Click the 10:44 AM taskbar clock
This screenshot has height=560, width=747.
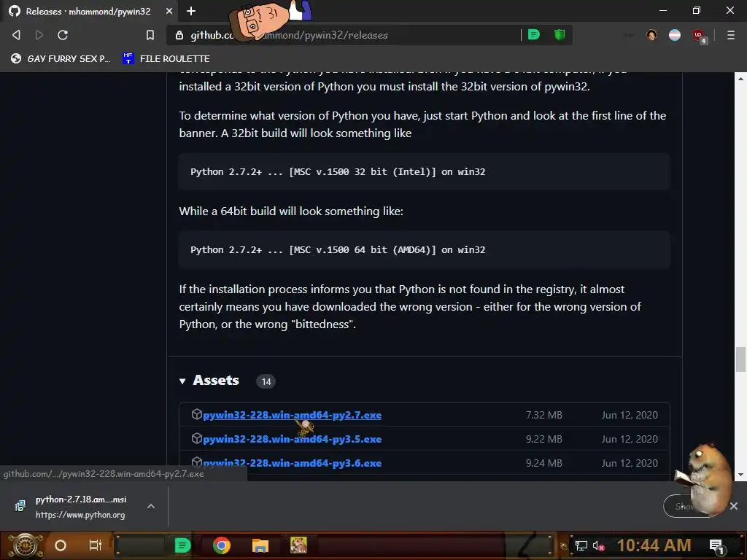pos(654,545)
